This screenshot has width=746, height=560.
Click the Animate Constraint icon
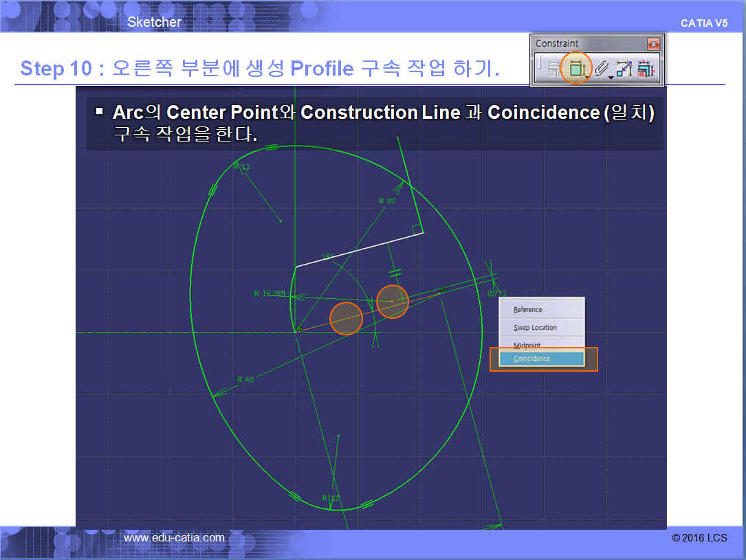point(624,68)
